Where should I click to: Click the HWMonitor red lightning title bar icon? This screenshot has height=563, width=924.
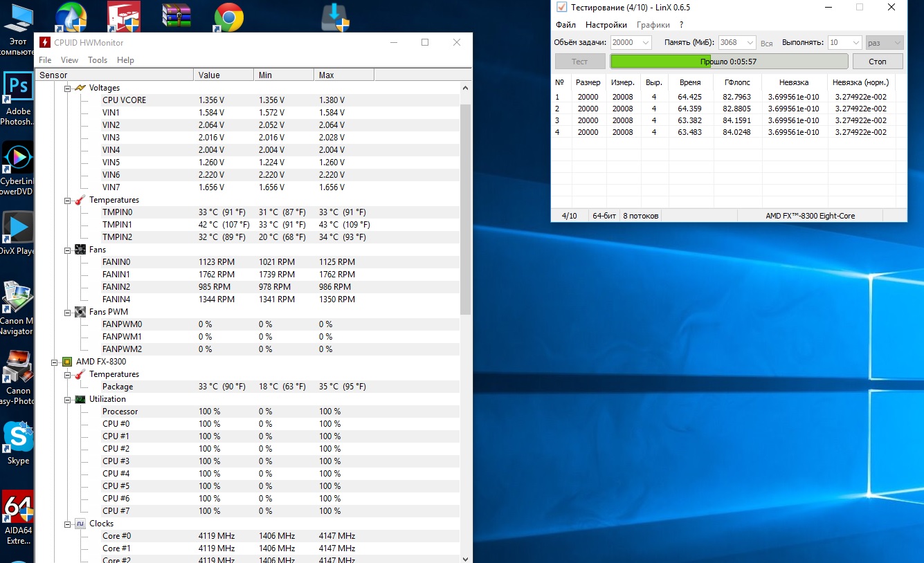tap(45, 42)
